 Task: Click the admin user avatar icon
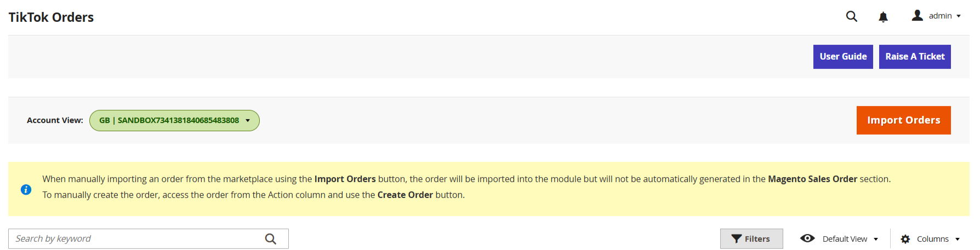[x=917, y=15]
